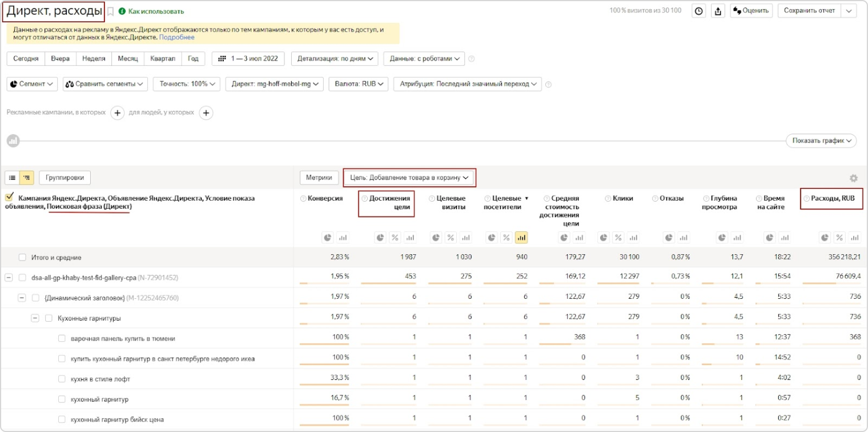Click the Сохранить отчет button

[810, 11]
